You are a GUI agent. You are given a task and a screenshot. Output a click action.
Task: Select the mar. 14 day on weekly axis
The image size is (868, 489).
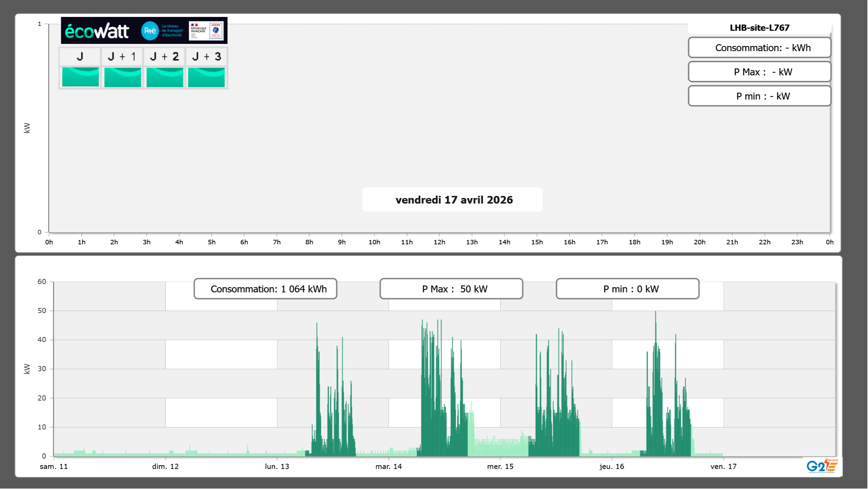pyautogui.click(x=389, y=466)
